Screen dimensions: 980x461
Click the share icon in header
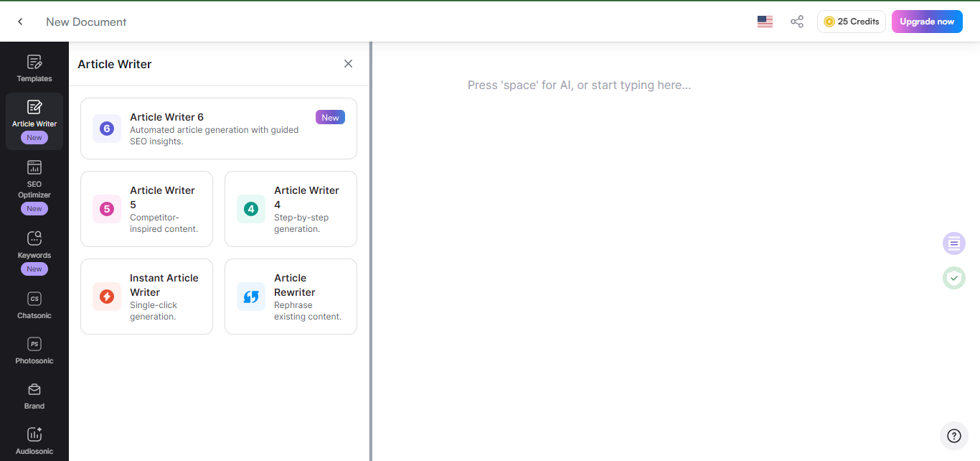click(796, 22)
